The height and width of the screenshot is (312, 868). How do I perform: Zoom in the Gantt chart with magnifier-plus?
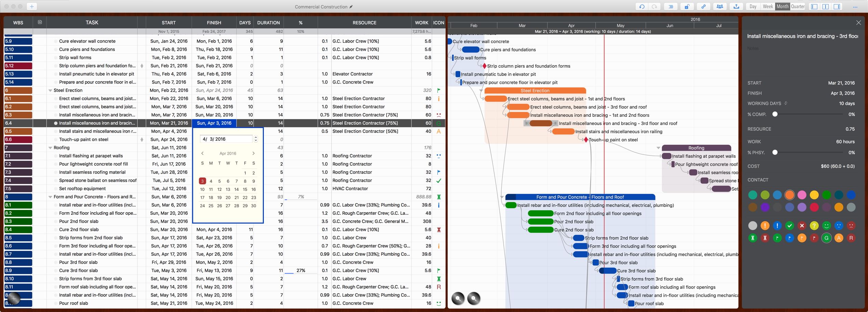(474, 298)
